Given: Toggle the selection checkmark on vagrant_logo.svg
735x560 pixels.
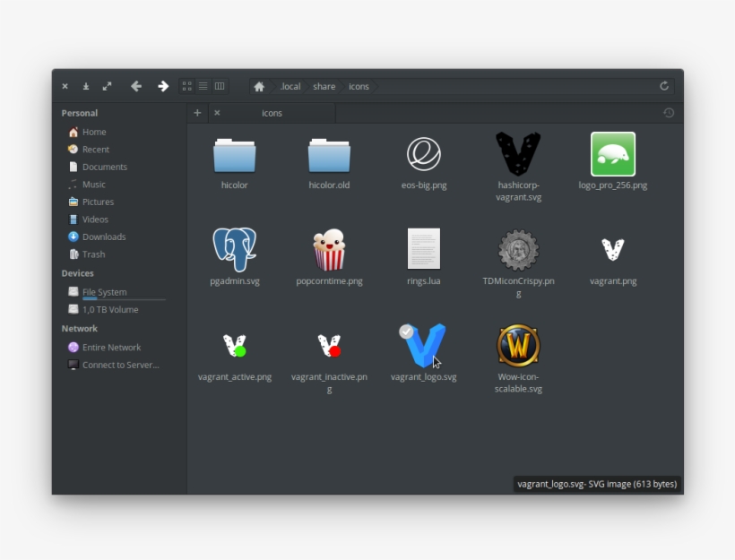Looking at the screenshot, I should point(406,332).
